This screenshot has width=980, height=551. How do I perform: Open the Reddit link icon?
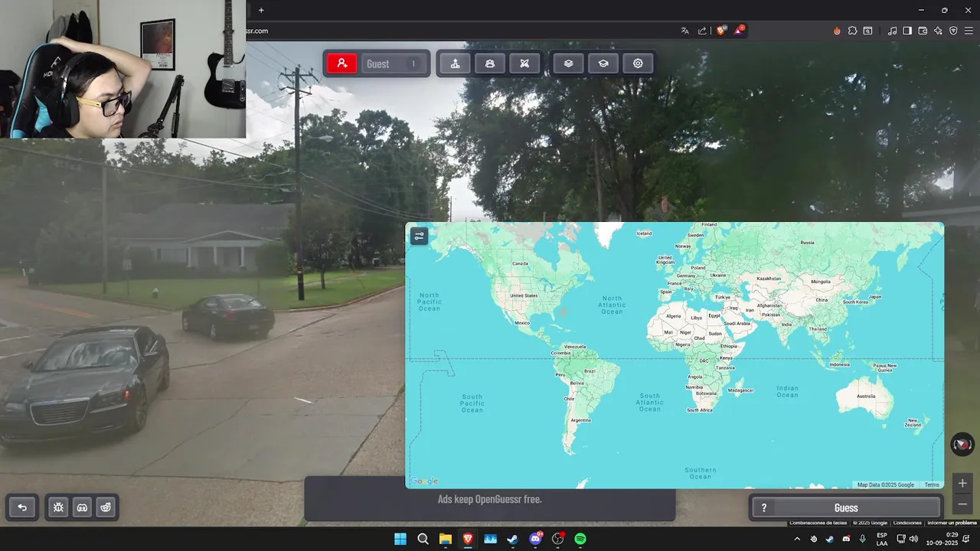105,507
